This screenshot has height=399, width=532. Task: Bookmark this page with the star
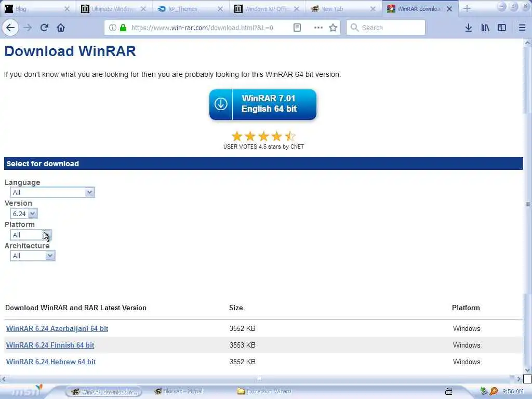coord(333,28)
